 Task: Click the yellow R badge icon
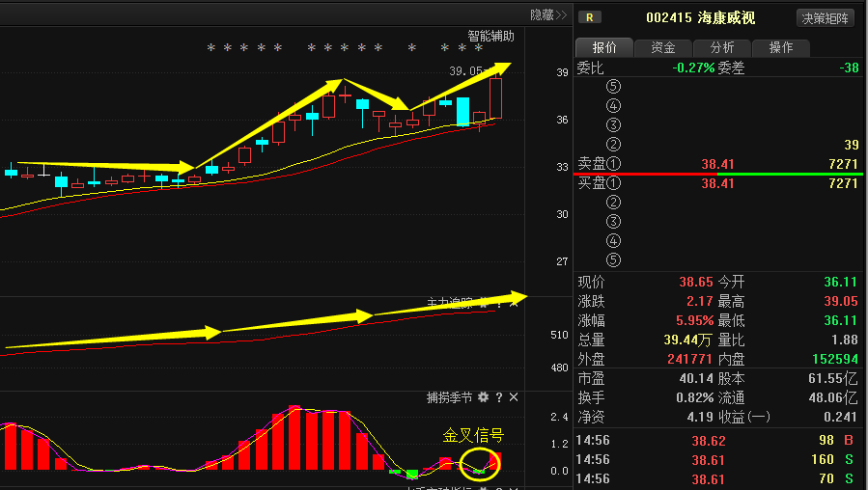click(589, 17)
